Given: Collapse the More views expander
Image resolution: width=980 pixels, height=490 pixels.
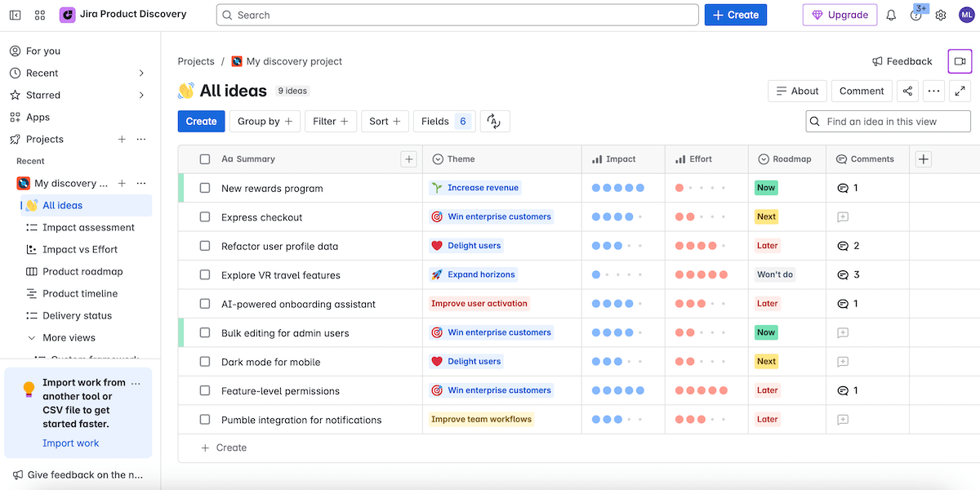Looking at the screenshot, I should coord(32,337).
